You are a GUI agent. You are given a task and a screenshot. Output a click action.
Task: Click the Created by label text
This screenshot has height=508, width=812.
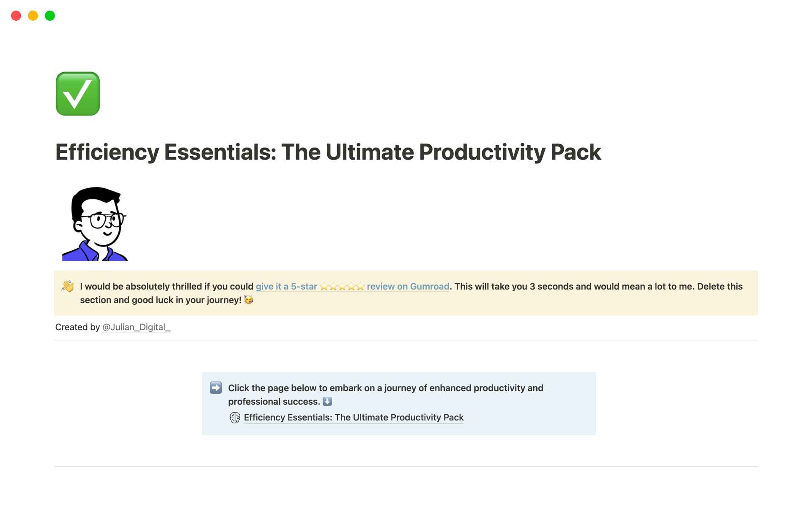77,327
